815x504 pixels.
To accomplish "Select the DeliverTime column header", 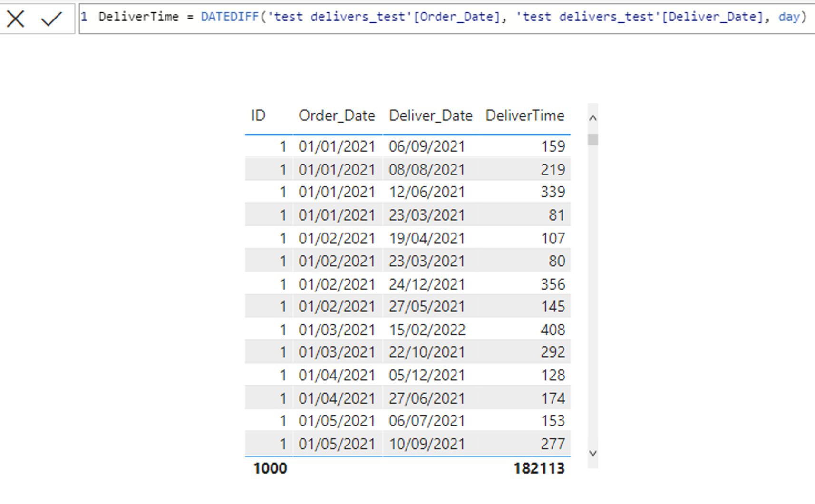I will pos(524,116).
